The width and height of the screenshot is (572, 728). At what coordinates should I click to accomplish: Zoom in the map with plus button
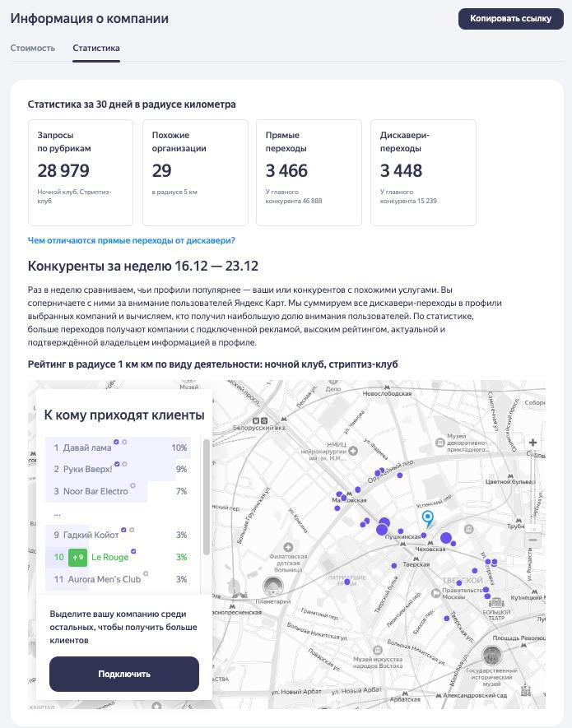(x=533, y=443)
